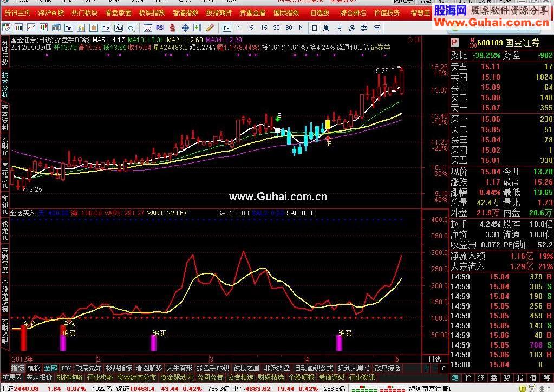The width and height of the screenshot is (554, 392).
Task: Open the 香港指数 menu tab
Action: coord(186,13)
